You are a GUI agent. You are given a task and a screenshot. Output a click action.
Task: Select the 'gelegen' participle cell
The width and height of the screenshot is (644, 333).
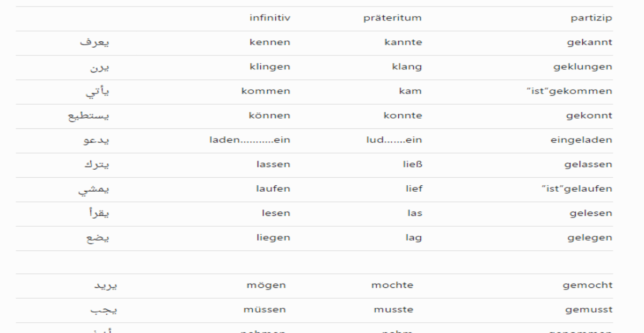589,238
